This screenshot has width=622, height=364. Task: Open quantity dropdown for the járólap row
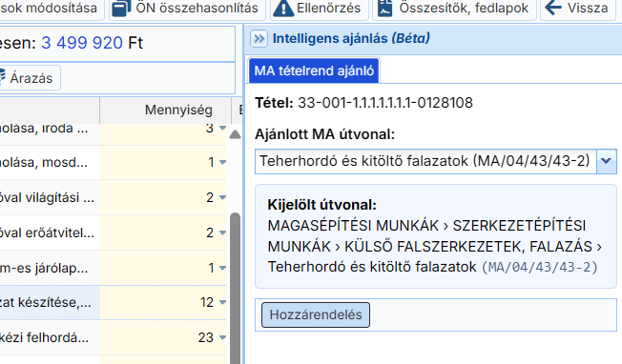[222, 268]
